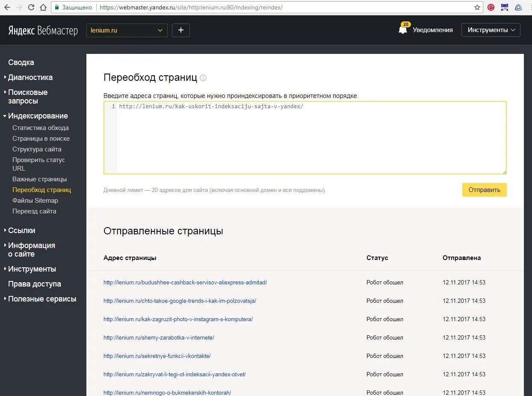This screenshot has width=532, height=396.
Task: Click info icon next to Переобход страниц
Action: (x=203, y=78)
